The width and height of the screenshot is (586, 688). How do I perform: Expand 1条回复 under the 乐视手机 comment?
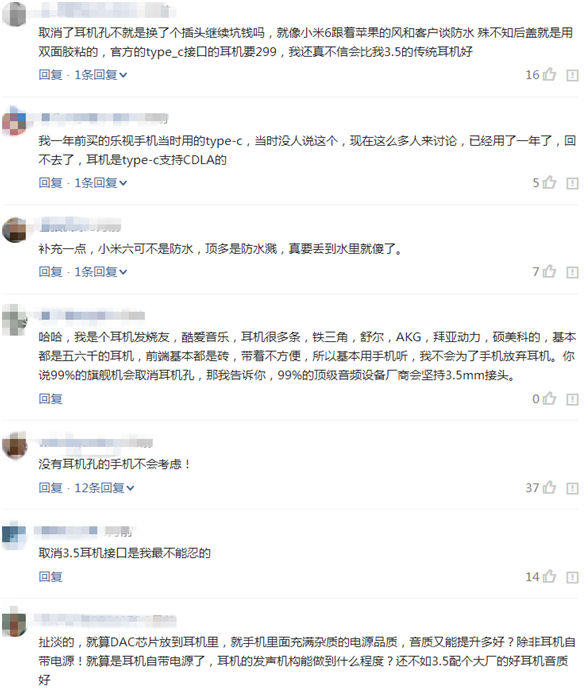pyautogui.click(x=100, y=183)
